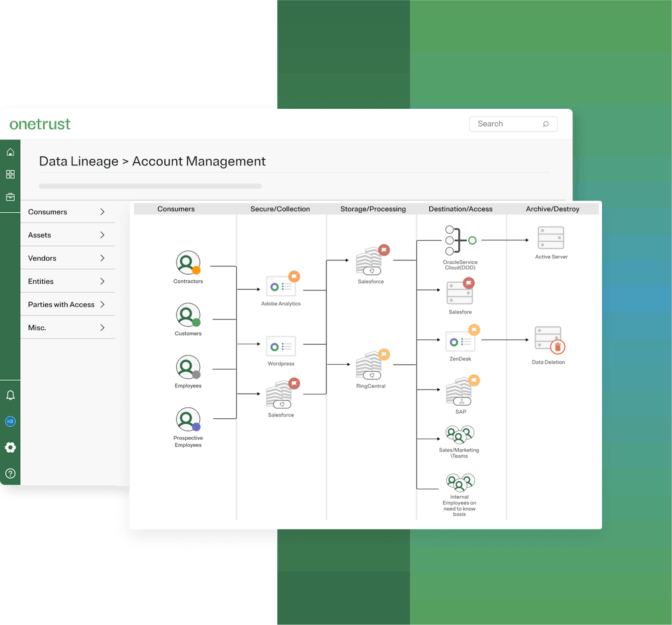Open settings gear icon

pos(10,447)
